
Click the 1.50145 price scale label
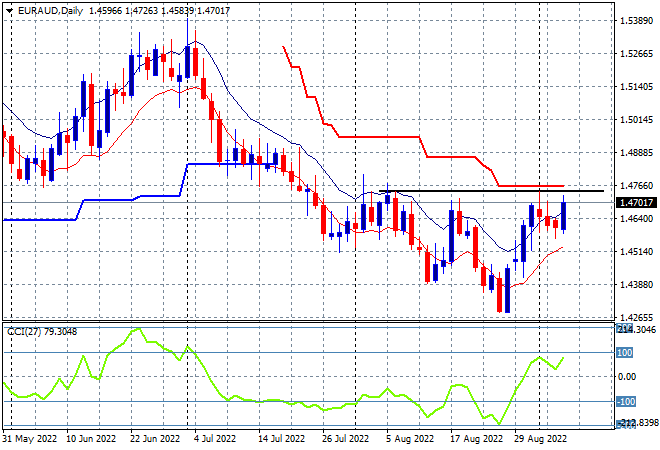[x=636, y=120]
